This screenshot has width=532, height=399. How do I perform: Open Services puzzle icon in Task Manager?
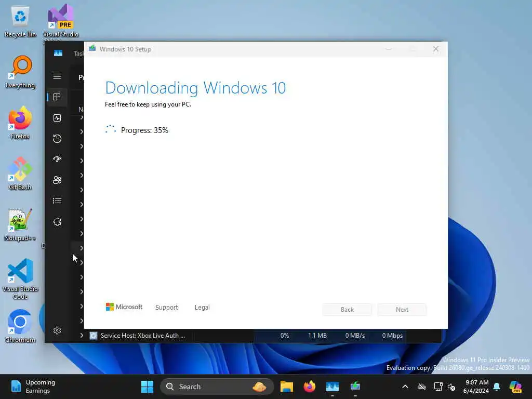click(x=57, y=222)
